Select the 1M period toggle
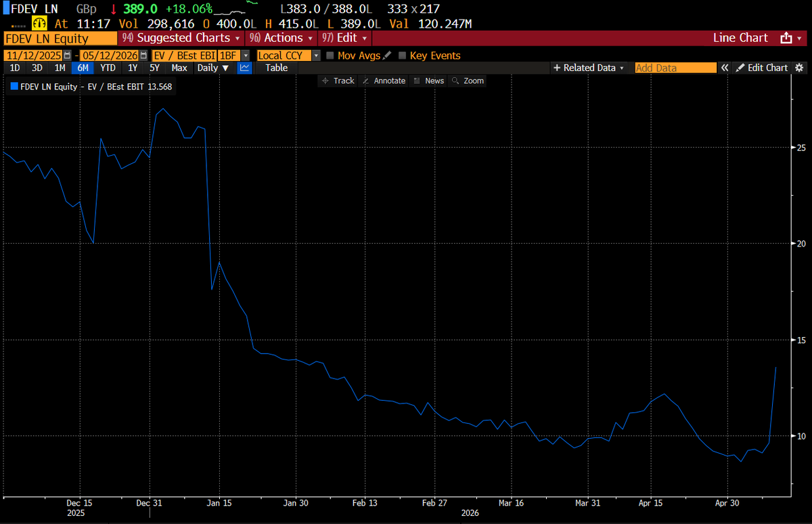The width and height of the screenshot is (812, 524). [x=60, y=68]
